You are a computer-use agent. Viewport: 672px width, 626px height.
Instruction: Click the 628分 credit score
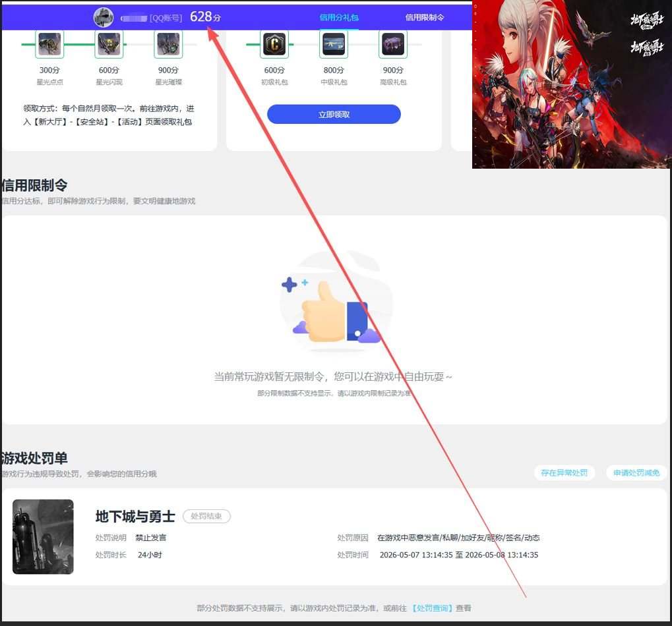click(205, 16)
